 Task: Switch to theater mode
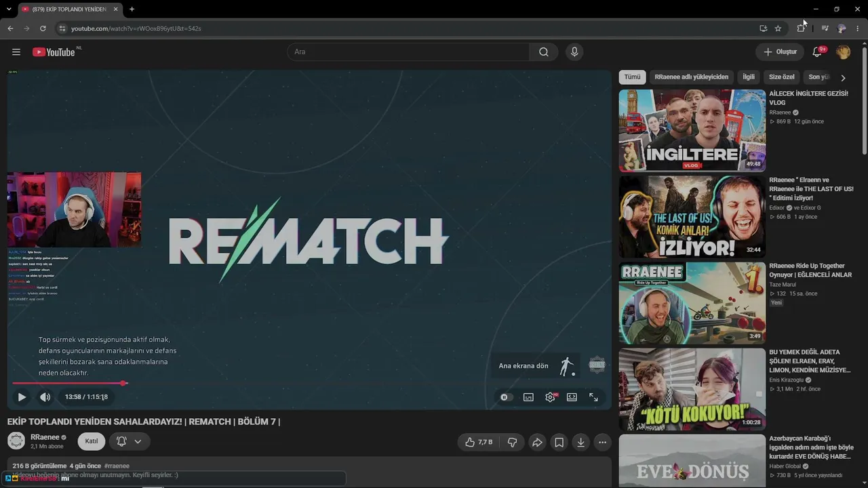[572, 397]
